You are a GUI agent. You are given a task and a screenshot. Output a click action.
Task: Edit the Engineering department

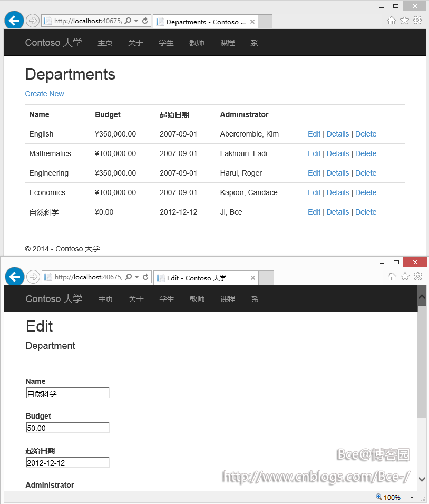(x=314, y=173)
